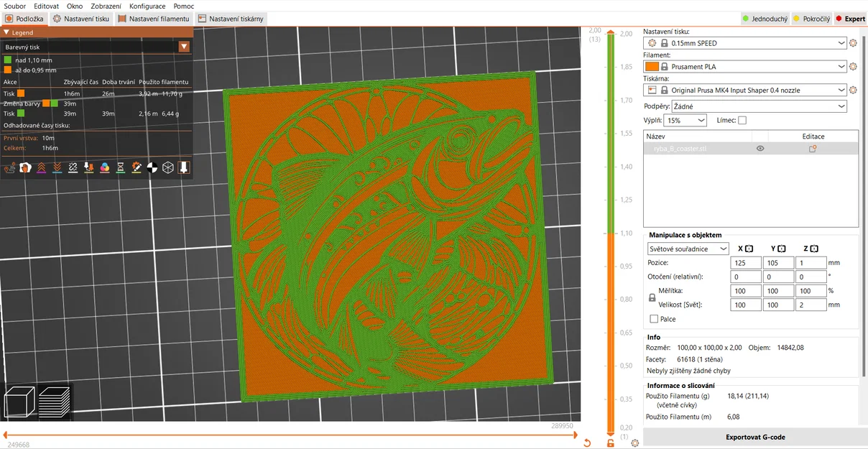
Task: Open printer settings gear beside Original Prusa MK4
Action: (853, 91)
